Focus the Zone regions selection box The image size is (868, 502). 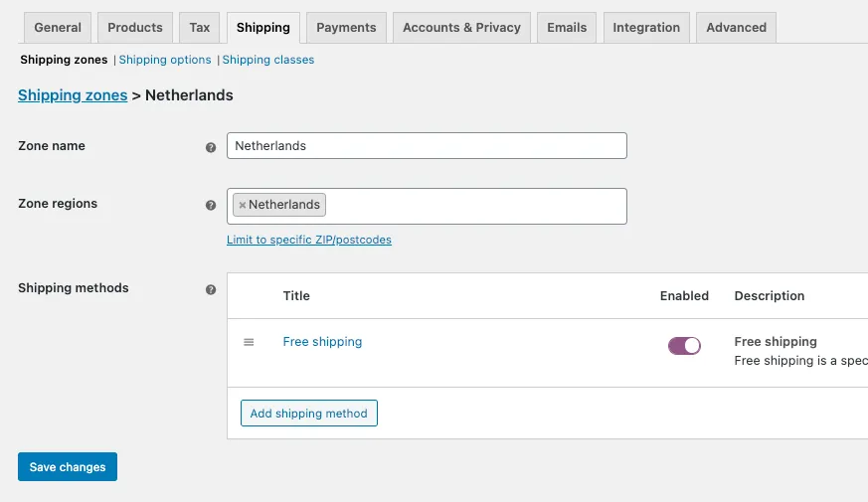pos(427,206)
